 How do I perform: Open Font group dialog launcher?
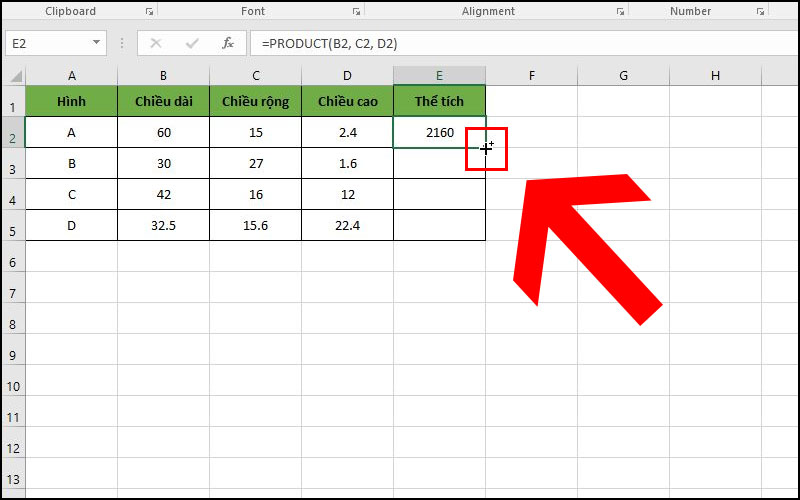(355, 12)
